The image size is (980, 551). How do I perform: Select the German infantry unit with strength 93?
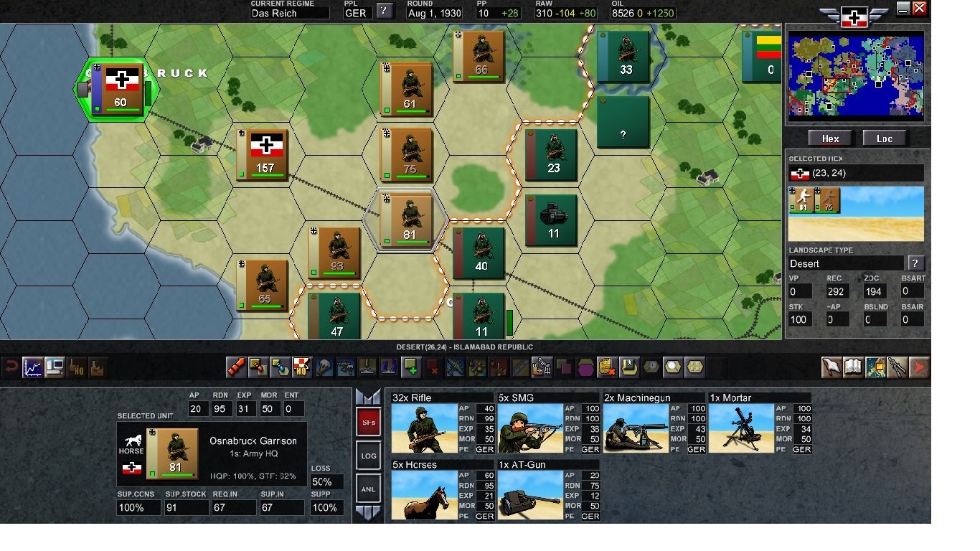tap(335, 253)
